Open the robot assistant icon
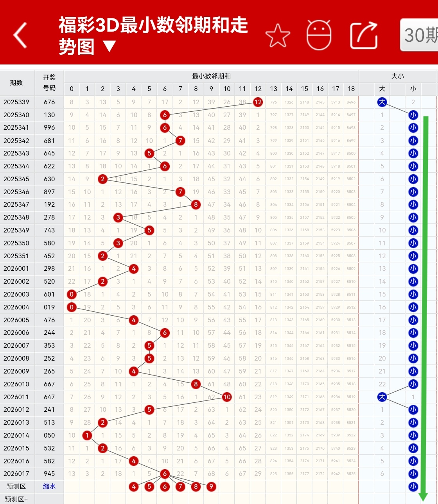438x504 pixels. pos(319,35)
